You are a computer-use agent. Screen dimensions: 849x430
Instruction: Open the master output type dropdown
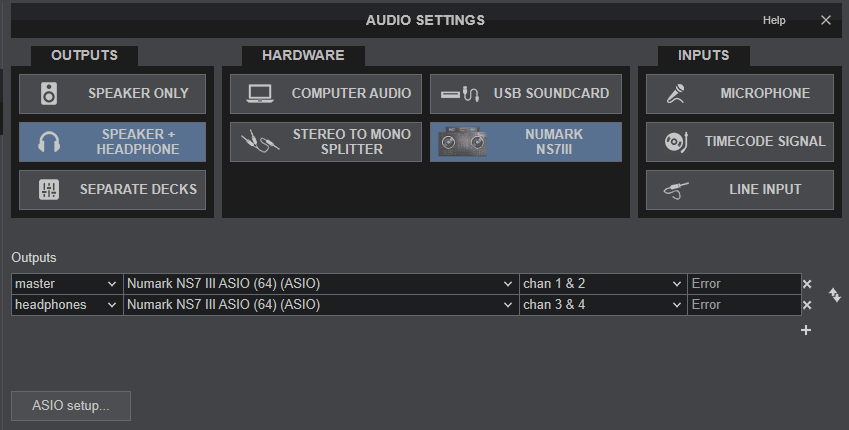pos(67,284)
